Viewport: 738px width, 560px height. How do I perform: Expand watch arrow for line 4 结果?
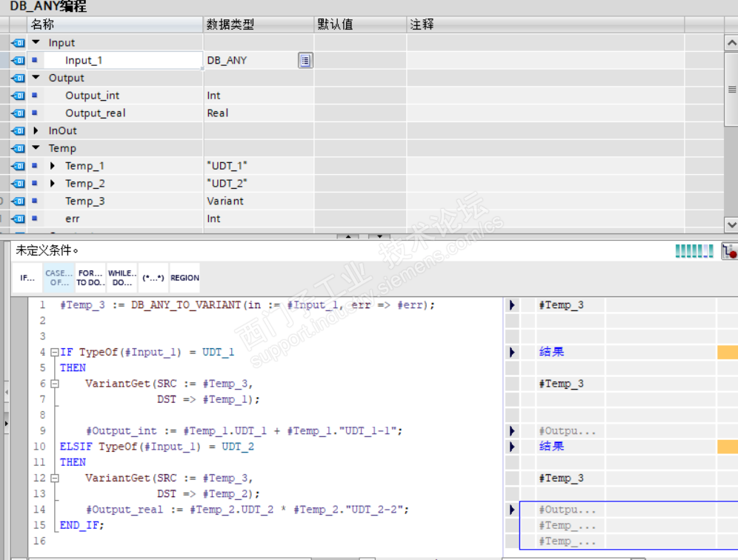[x=512, y=352]
